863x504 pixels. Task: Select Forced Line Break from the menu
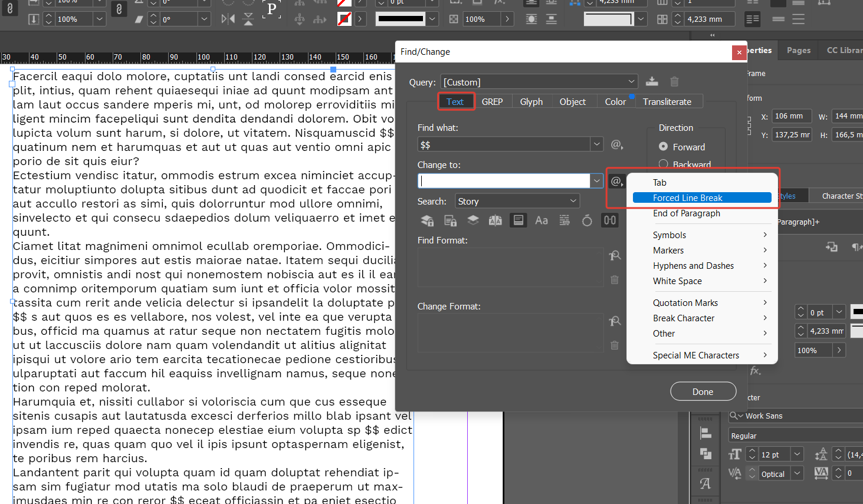[x=702, y=197]
